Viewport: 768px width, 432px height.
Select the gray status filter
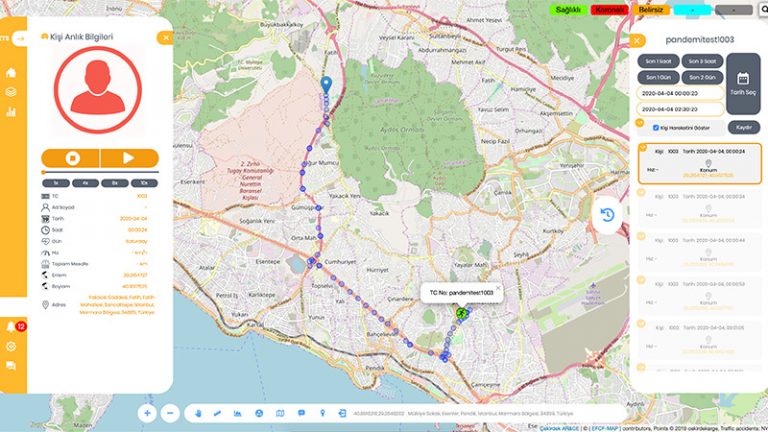click(x=734, y=10)
